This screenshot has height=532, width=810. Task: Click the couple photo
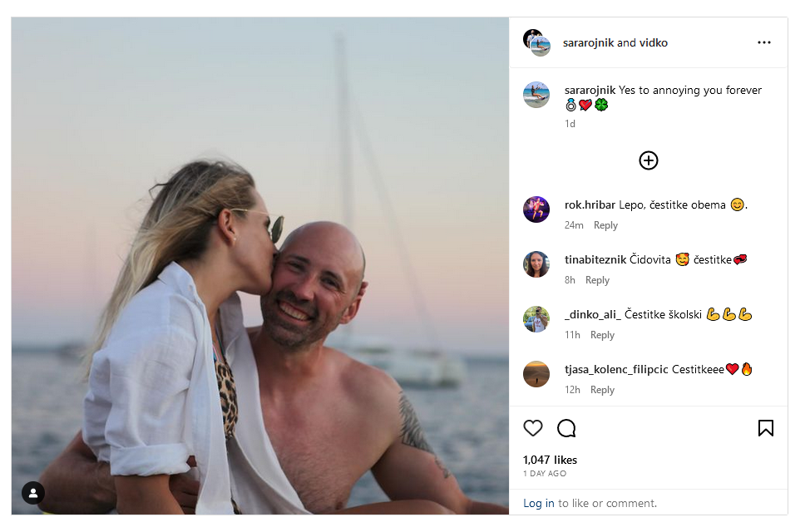pyautogui.click(x=259, y=266)
